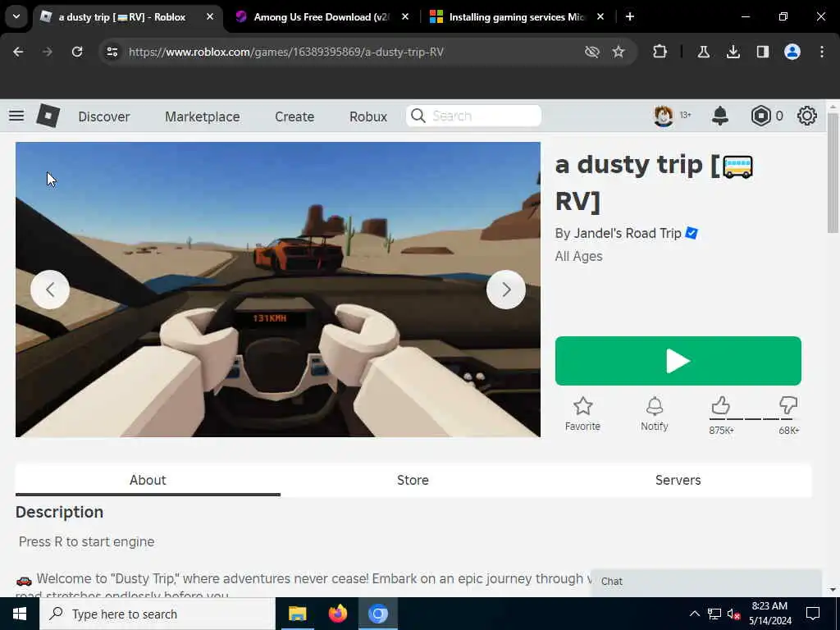The width and height of the screenshot is (840, 630).
Task: Click the tracking protection eye icon
Action: click(x=592, y=52)
